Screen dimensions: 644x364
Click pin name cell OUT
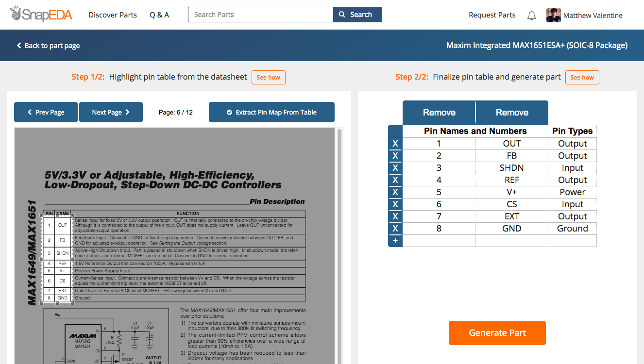coord(512,144)
